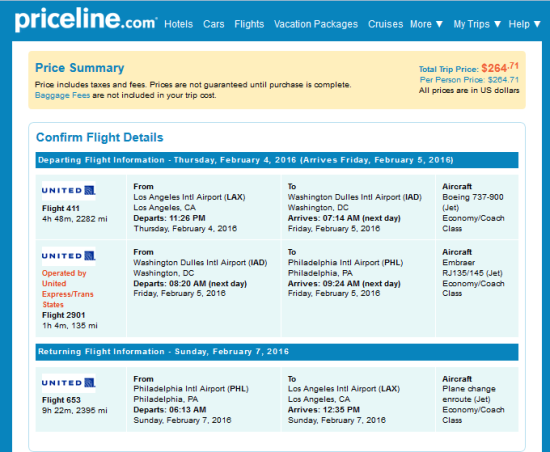Go to the Cars section
550x452 pixels.
coord(214,24)
